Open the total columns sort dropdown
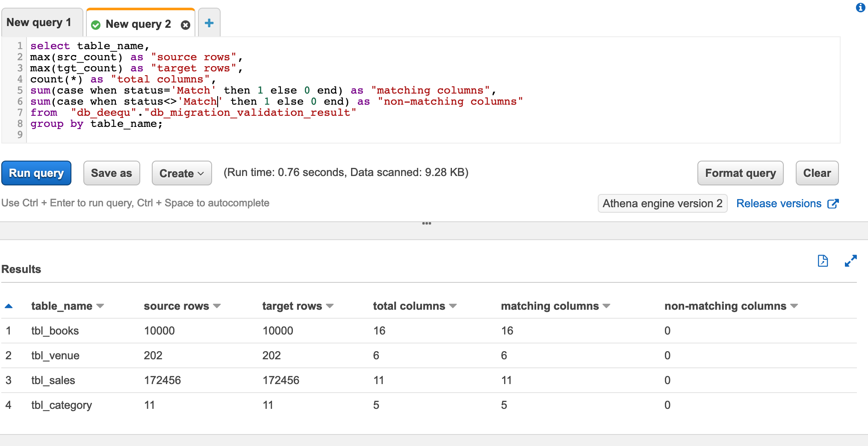This screenshot has height=446, width=868. coord(453,306)
